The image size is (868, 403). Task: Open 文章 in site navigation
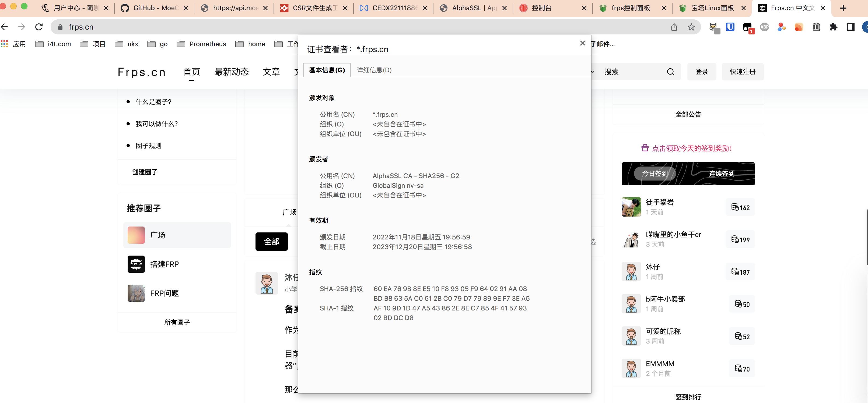[271, 72]
